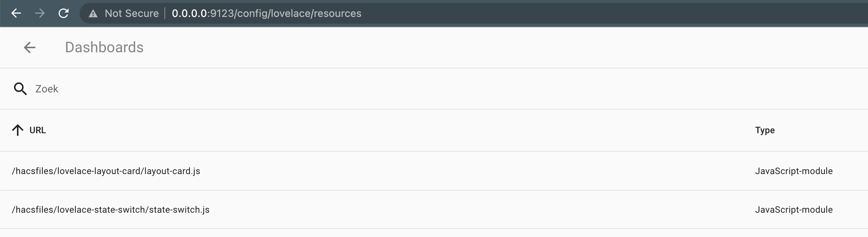
Task: Click the back arrow beside Dashboards
Action: pos(30,47)
